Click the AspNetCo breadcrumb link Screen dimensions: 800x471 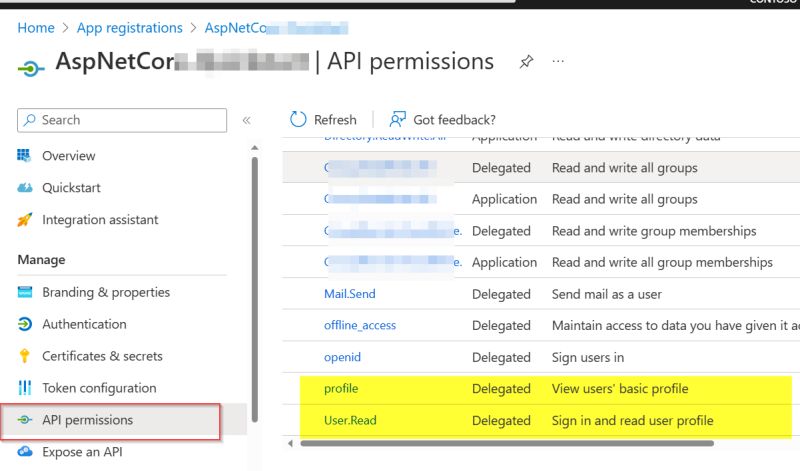[276, 28]
